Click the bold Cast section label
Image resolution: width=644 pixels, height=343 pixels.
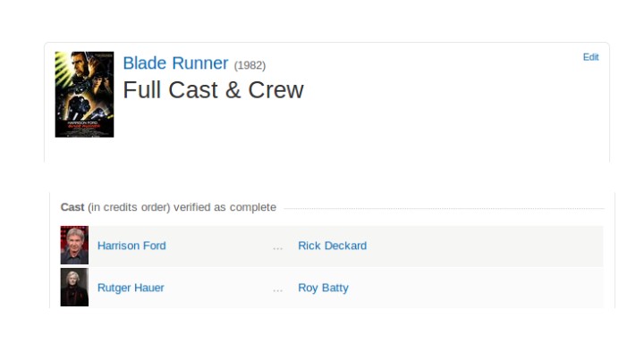point(72,207)
